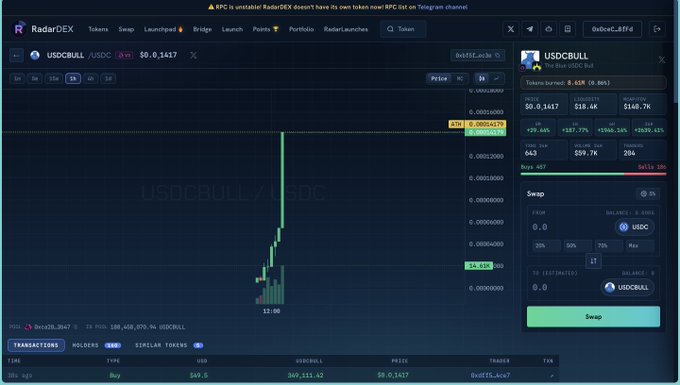Screen dimensions: 680x385
Task: Go back using the arrow button
Action: (16, 55)
